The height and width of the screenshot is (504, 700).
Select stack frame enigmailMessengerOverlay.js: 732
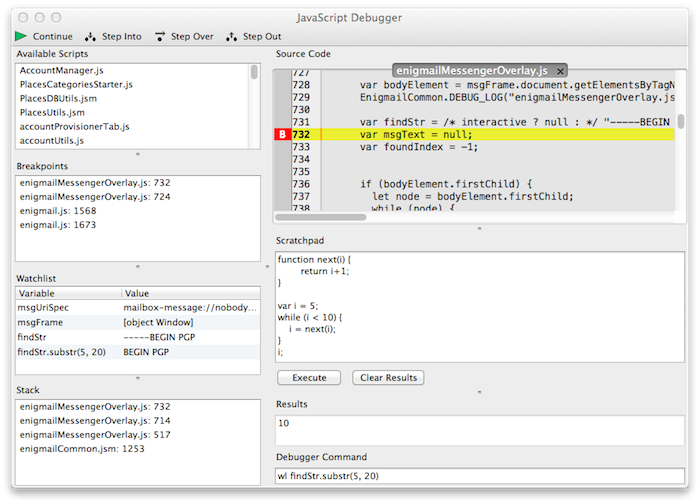(x=95, y=407)
